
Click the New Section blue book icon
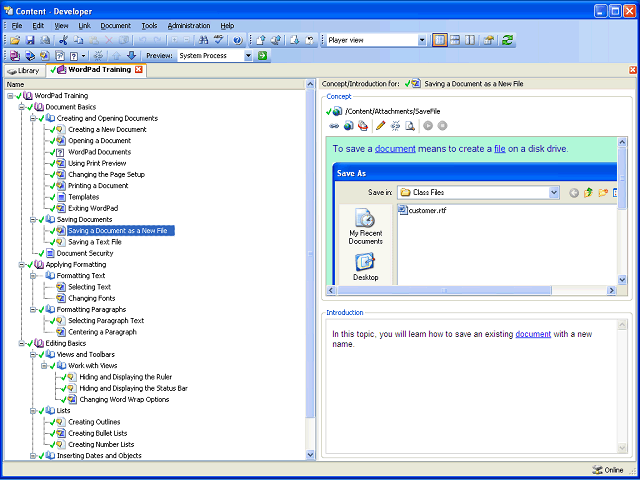point(30,56)
